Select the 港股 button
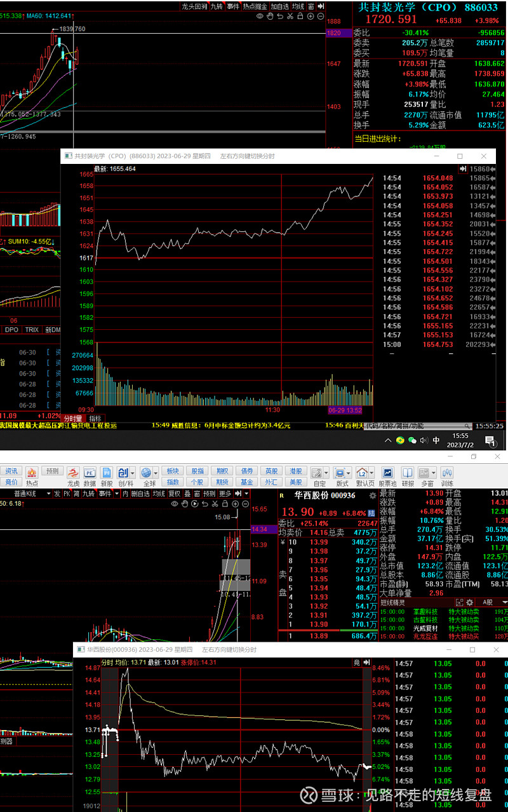The image size is (508, 812). (x=296, y=471)
